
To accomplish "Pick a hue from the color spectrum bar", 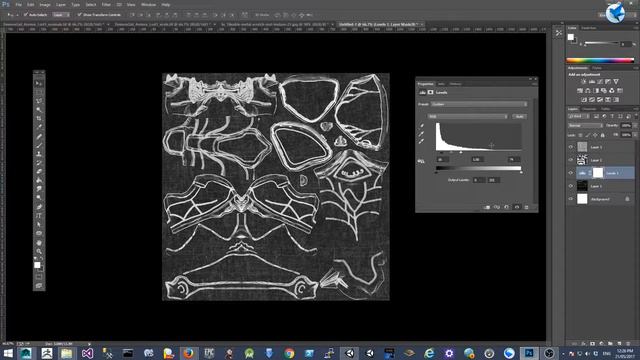I will [600, 60].
